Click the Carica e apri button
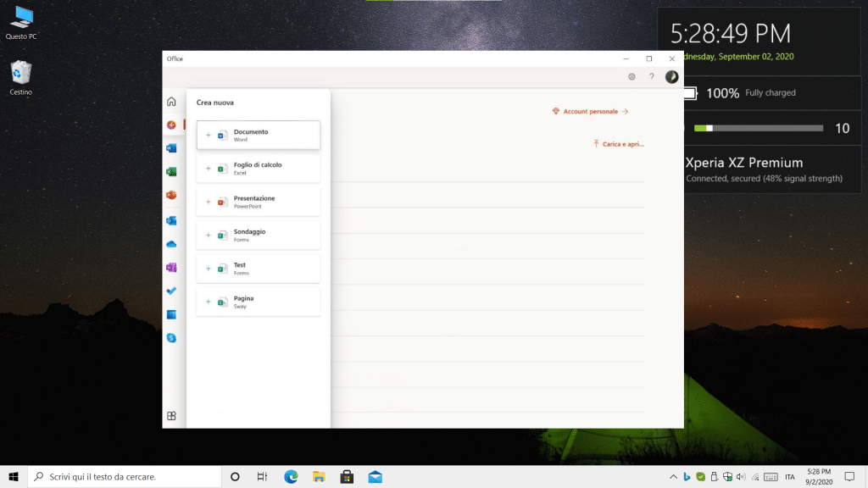The image size is (868, 488). coord(619,144)
